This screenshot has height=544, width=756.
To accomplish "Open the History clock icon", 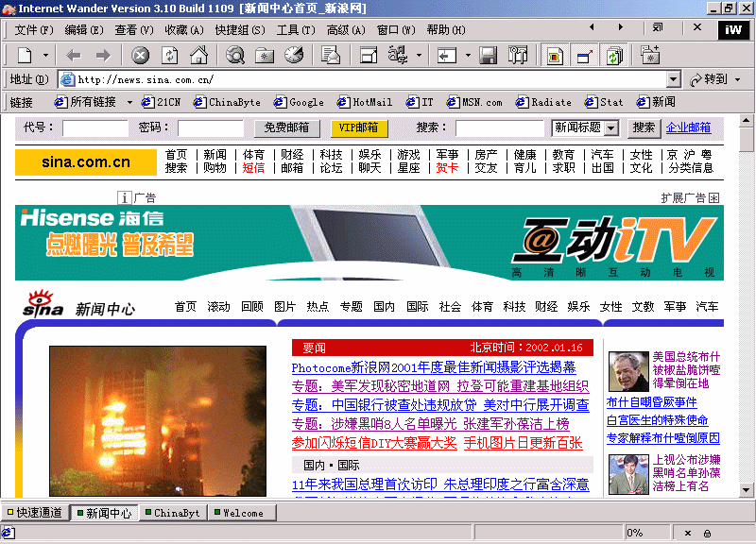I will [294, 55].
